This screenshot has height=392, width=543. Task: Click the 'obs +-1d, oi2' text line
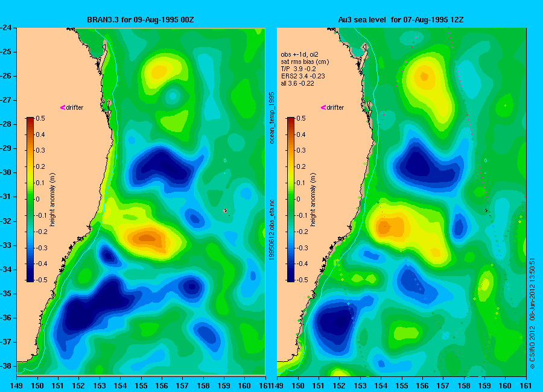coord(299,54)
